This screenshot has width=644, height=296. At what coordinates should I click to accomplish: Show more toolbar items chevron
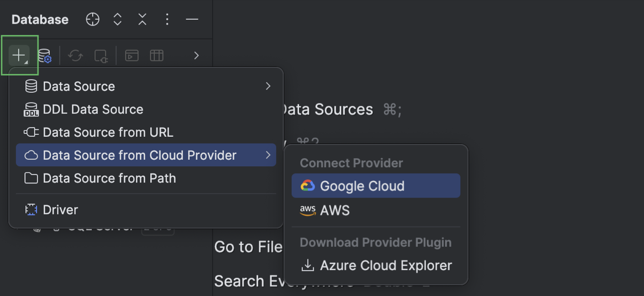pos(197,55)
